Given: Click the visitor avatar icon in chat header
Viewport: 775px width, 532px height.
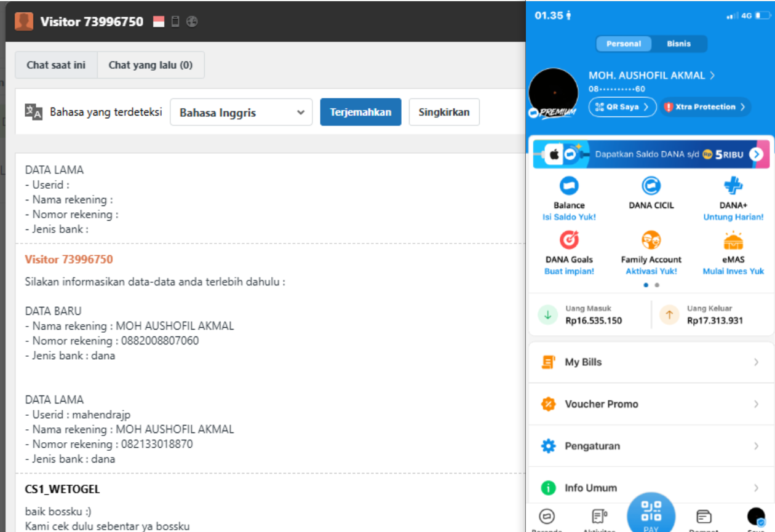Looking at the screenshot, I should (24, 22).
